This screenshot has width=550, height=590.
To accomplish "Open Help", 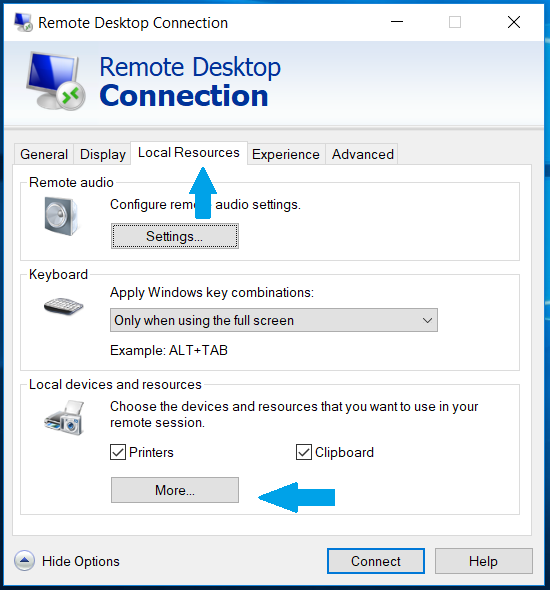I will [x=483, y=561].
